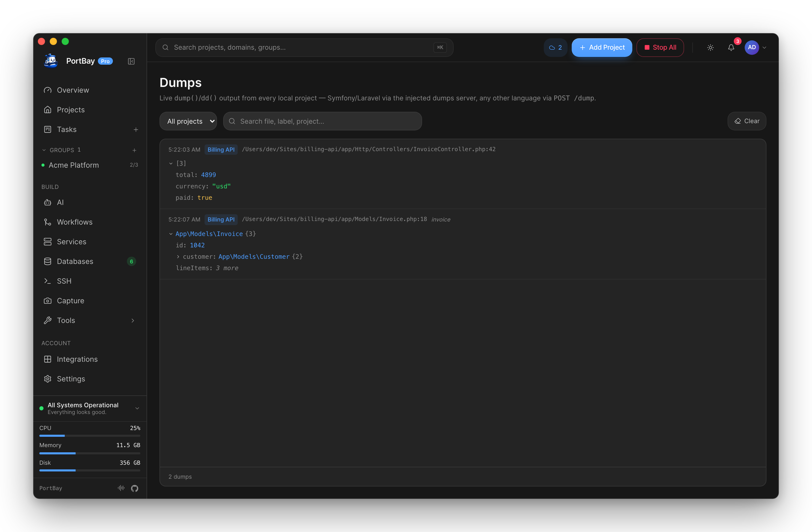The height and width of the screenshot is (532, 812).
Task: Open Overview in the sidebar
Action: coord(90,90)
